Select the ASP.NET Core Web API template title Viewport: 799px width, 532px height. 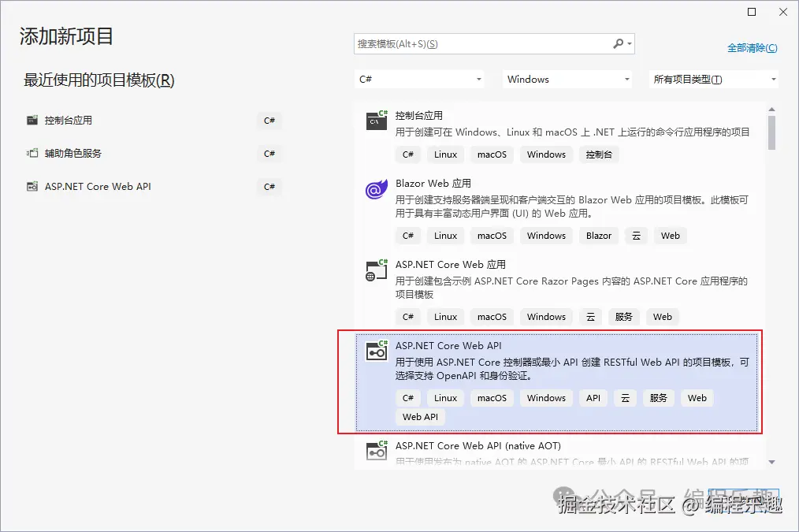[x=448, y=345]
